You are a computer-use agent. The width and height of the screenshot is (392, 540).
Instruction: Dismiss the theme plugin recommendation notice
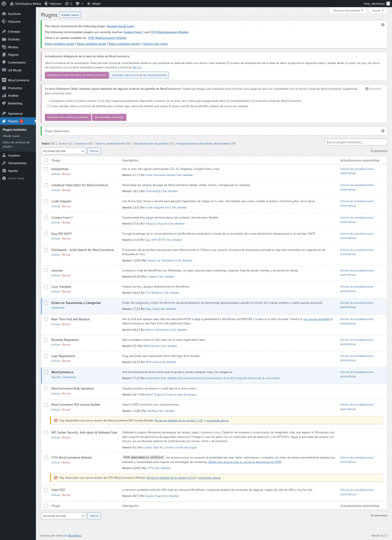(382, 25)
